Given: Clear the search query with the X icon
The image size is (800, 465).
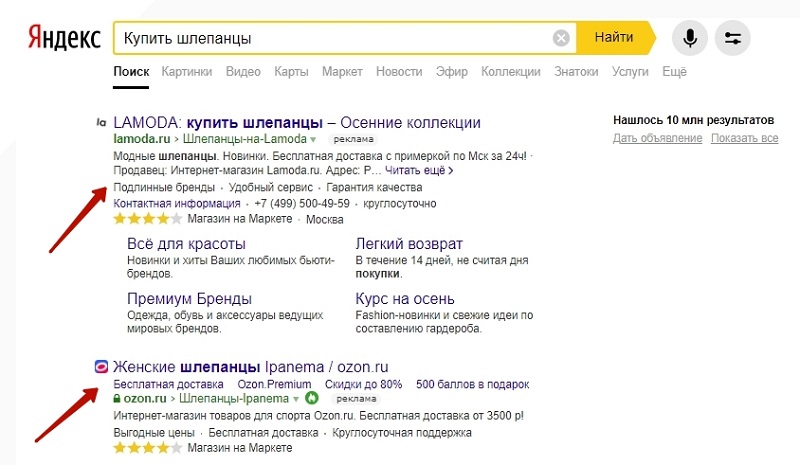Looking at the screenshot, I should tap(561, 38).
